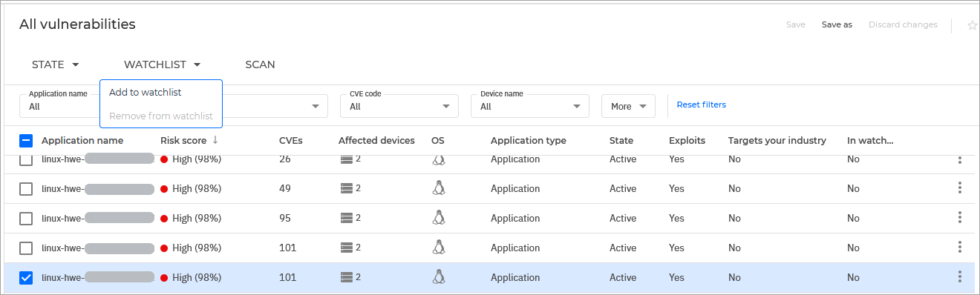Check the box for the 49 CVEs row
The image size is (980, 295).
tap(26, 188)
